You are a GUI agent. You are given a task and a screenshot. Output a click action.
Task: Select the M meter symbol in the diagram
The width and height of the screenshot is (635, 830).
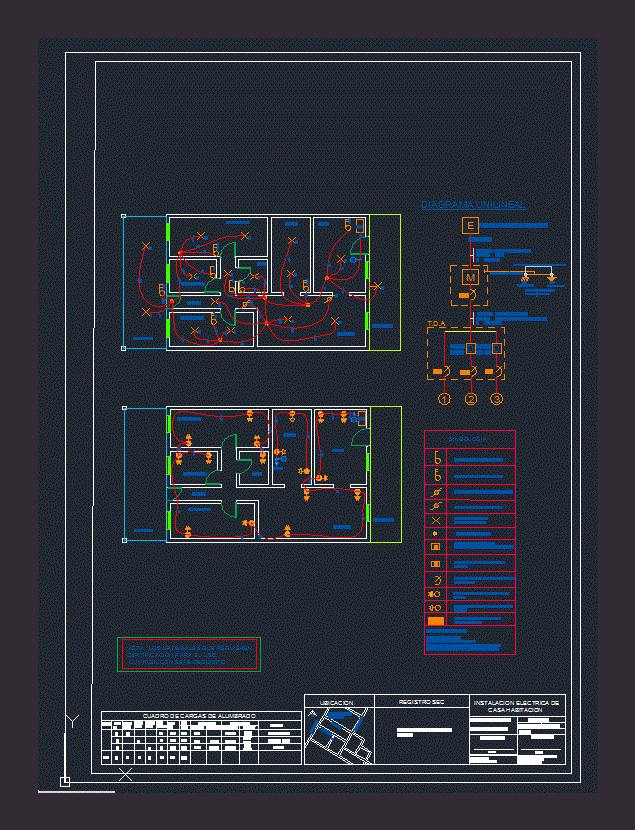point(469,277)
